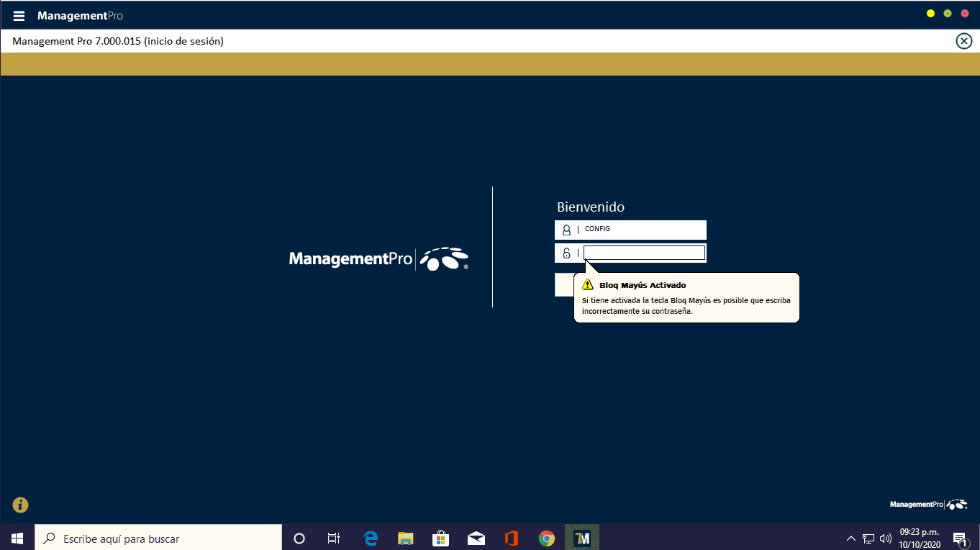Viewport: 980px width, 550px height.
Task: Open the Office app from the taskbar
Action: [512, 538]
